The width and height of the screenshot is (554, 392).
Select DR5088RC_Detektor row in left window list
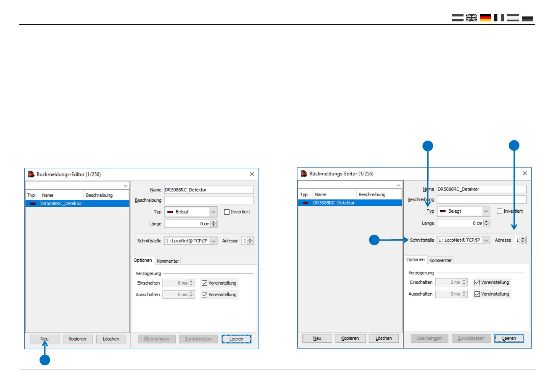(x=77, y=204)
